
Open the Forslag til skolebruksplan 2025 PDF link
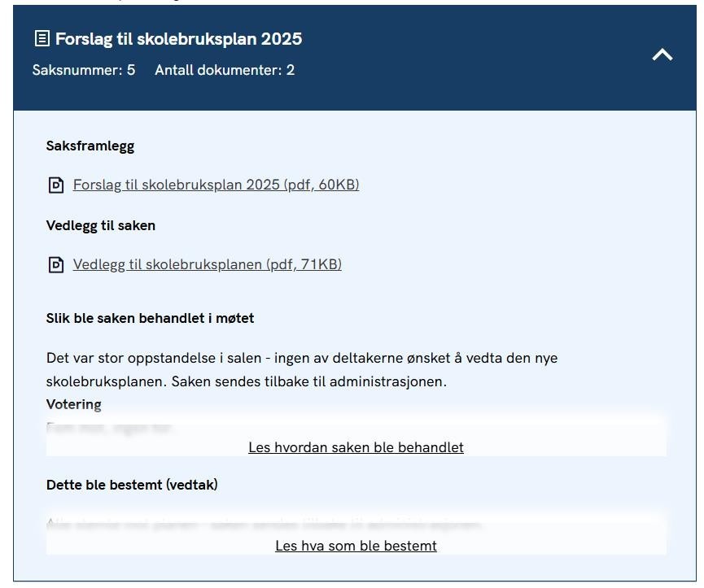point(216,185)
